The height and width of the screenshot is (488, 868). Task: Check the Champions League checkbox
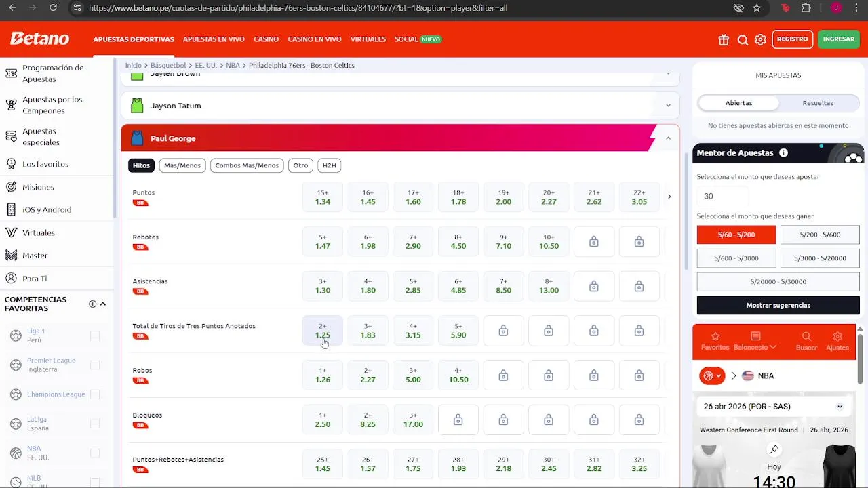pos(95,394)
